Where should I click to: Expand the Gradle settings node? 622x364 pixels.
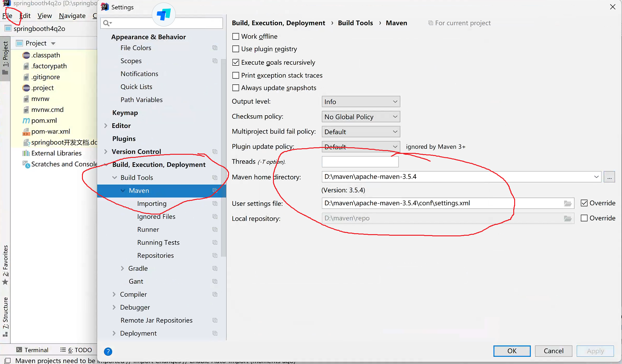pos(122,268)
